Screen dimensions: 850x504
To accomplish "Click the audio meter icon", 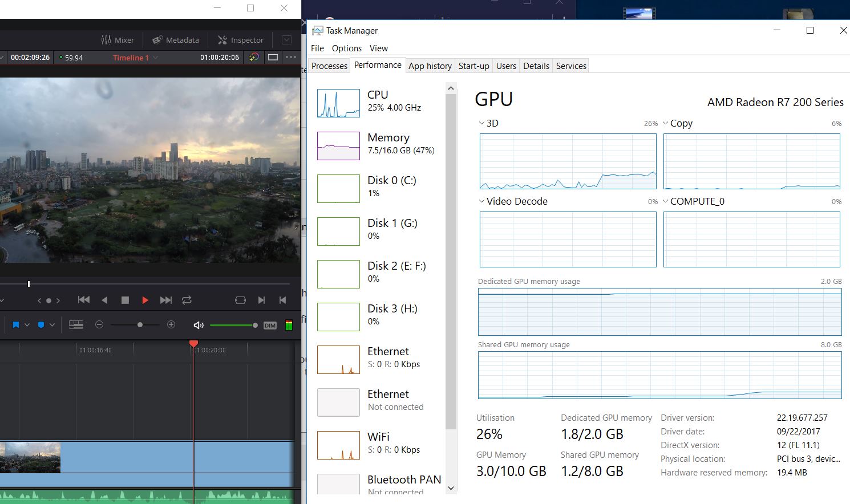I will click(x=289, y=326).
